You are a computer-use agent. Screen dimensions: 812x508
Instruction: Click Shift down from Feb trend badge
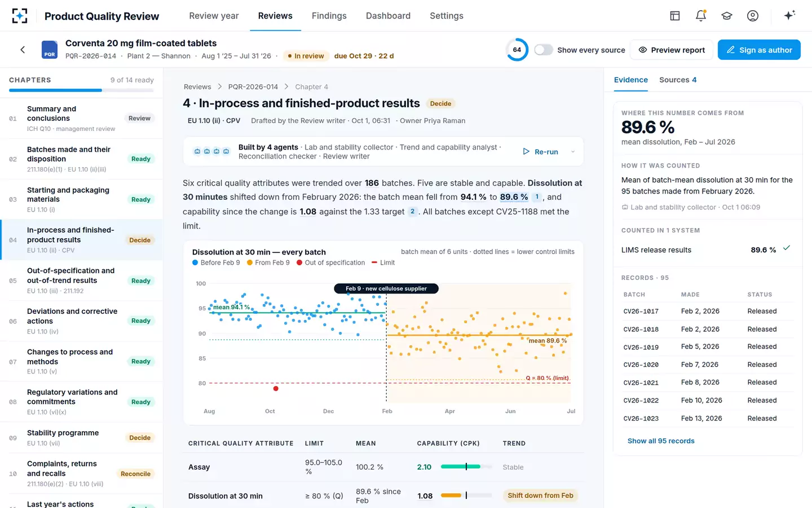click(540, 496)
